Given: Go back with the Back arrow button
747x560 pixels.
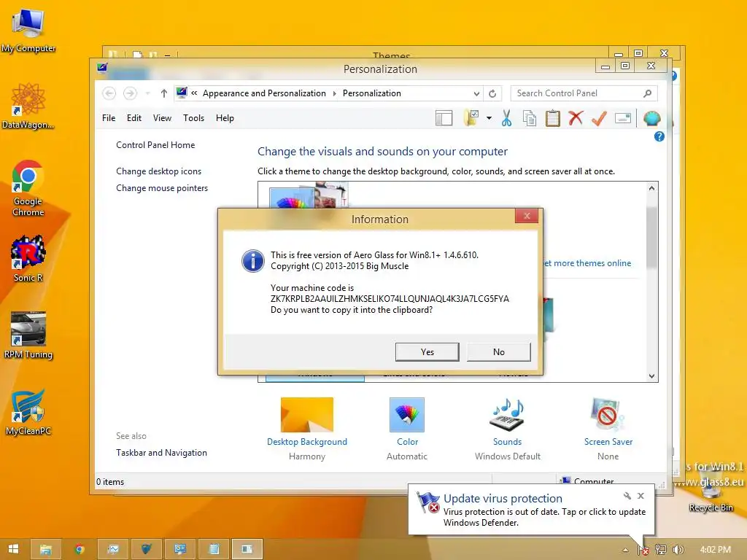Looking at the screenshot, I should [x=109, y=93].
